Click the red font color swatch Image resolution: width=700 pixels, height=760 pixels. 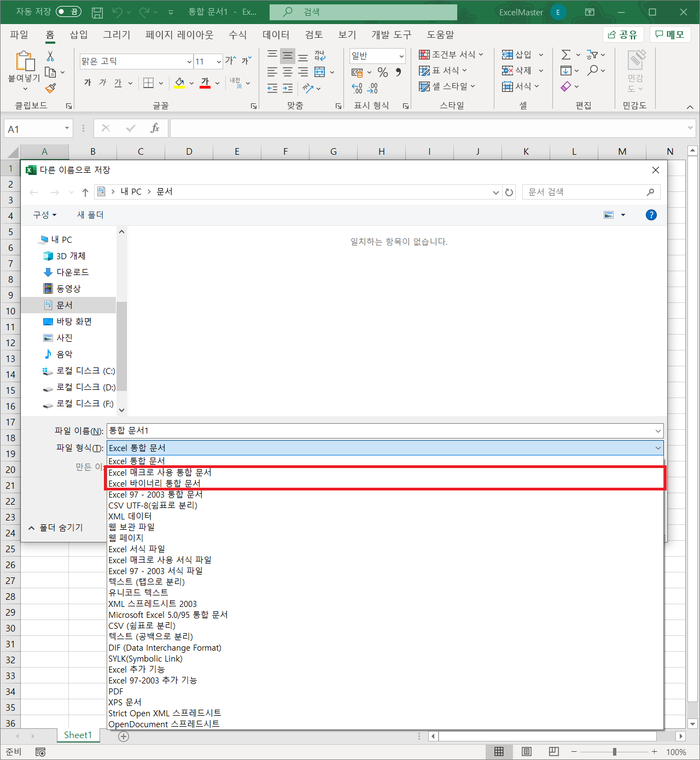coord(205,83)
